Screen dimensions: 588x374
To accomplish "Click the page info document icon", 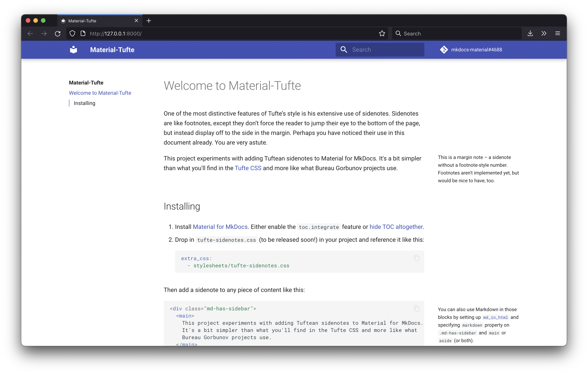I will [83, 34].
